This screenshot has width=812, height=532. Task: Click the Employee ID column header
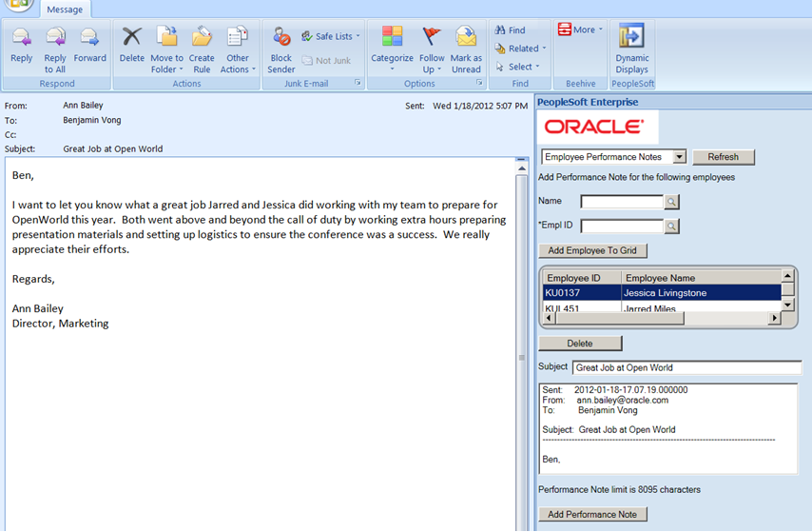tap(582, 277)
